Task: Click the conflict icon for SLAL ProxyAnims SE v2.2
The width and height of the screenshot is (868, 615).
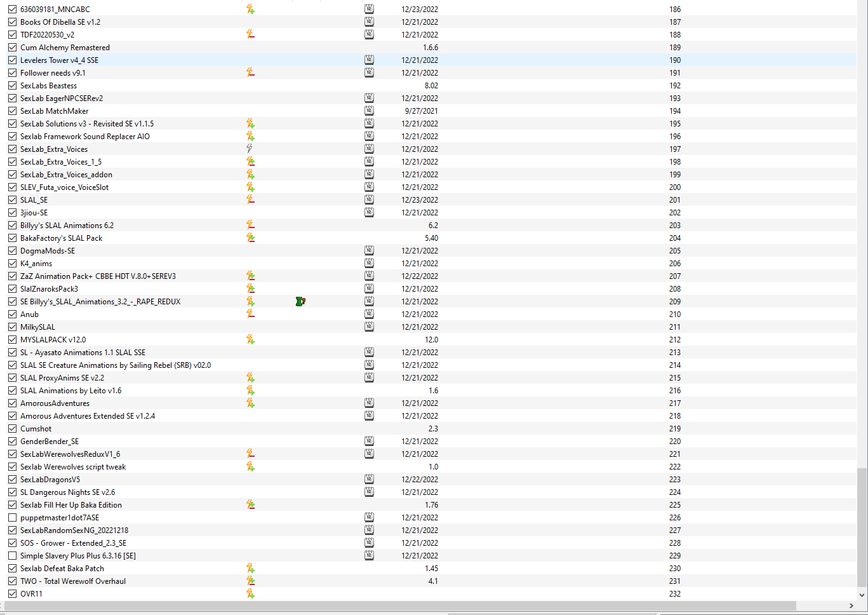Action: [x=250, y=378]
